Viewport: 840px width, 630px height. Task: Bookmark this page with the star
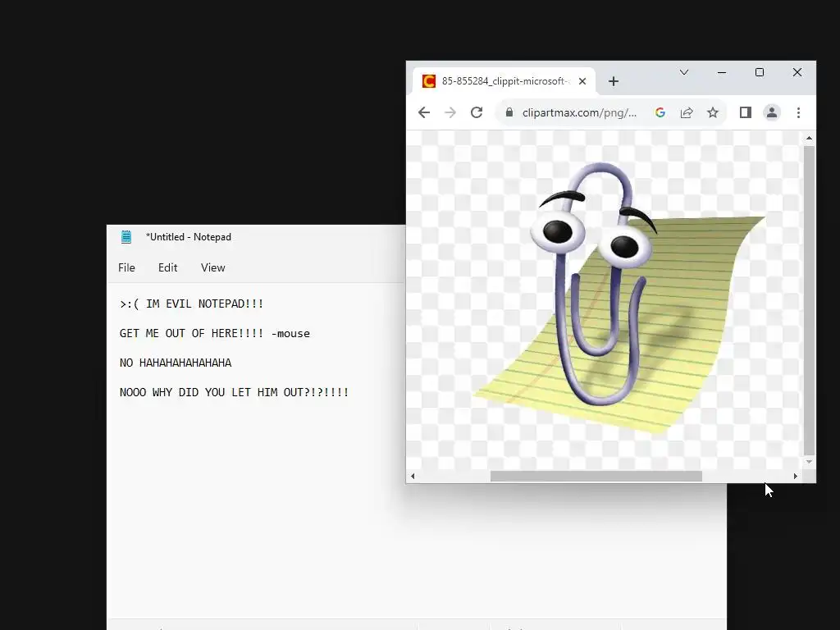(713, 112)
